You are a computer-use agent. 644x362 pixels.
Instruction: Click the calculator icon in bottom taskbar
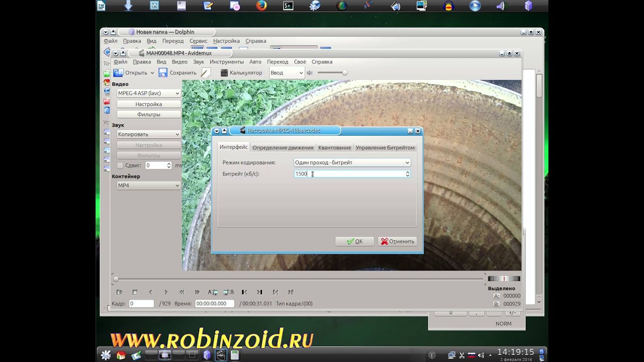click(x=234, y=355)
